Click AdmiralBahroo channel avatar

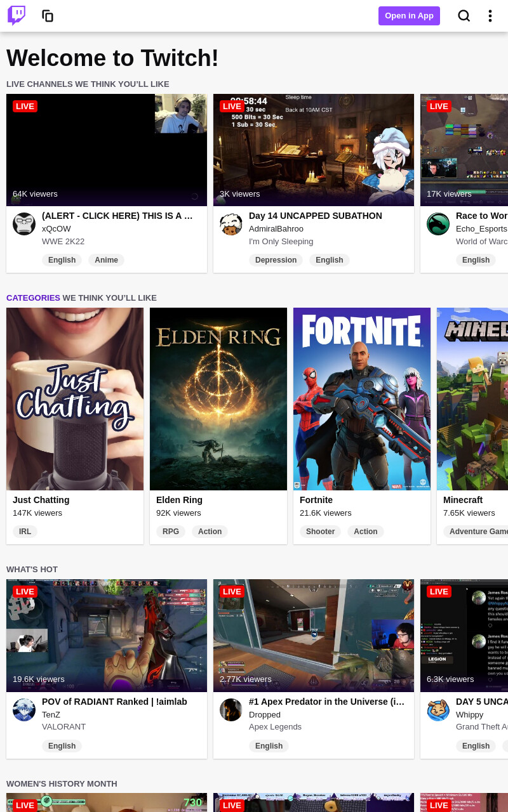pos(231,224)
